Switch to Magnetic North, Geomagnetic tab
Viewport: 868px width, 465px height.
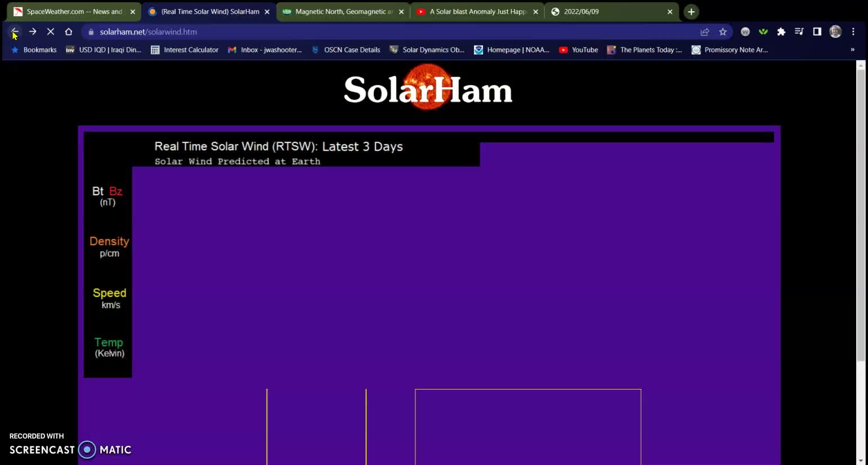pos(343,12)
